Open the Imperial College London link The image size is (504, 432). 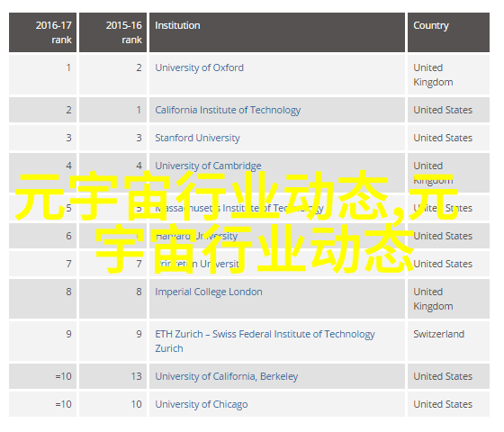point(209,292)
